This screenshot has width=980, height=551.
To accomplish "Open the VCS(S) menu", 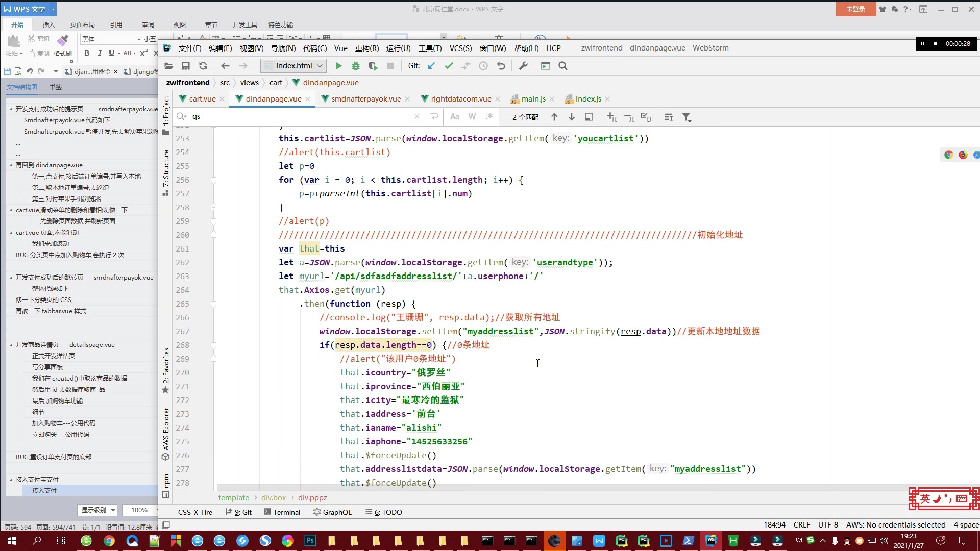I will coord(460,48).
